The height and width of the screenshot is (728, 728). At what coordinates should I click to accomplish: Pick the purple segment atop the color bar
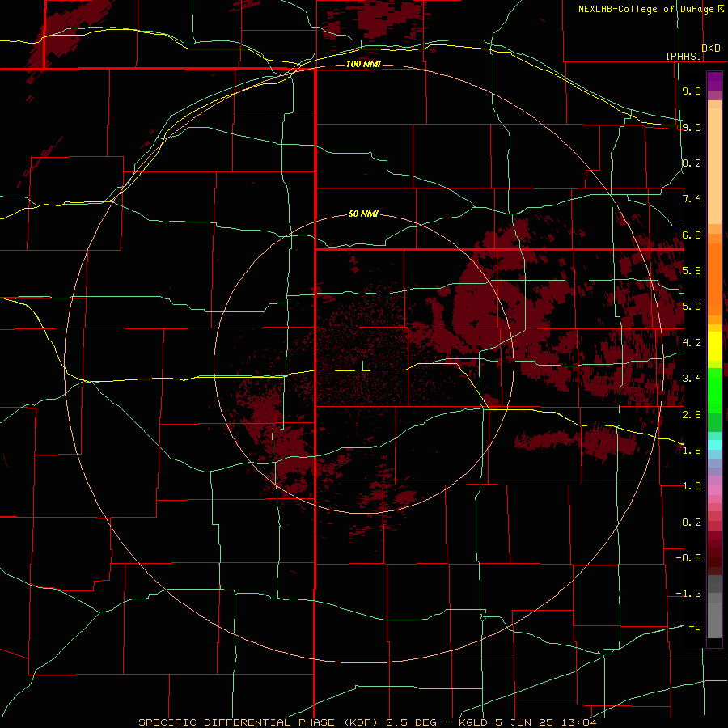point(714,81)
